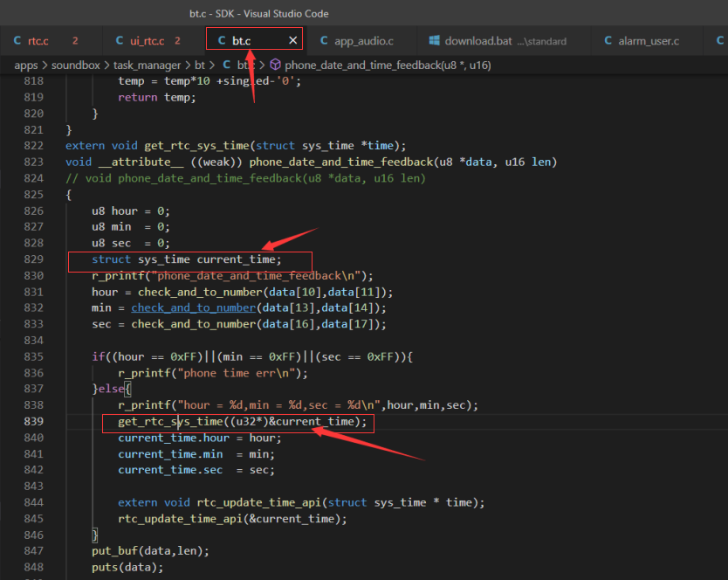Click 'return temp;' on line 819

157,97
